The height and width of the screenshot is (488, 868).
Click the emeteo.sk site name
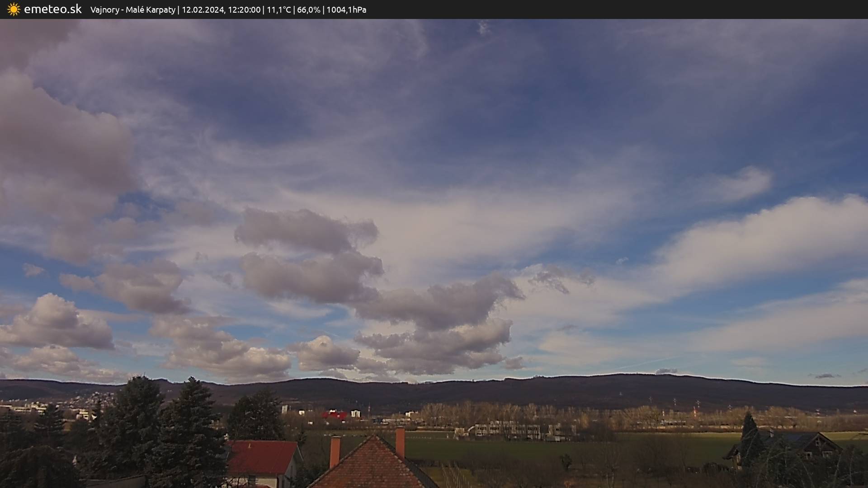pyautogui.click(x=52, y=9)
